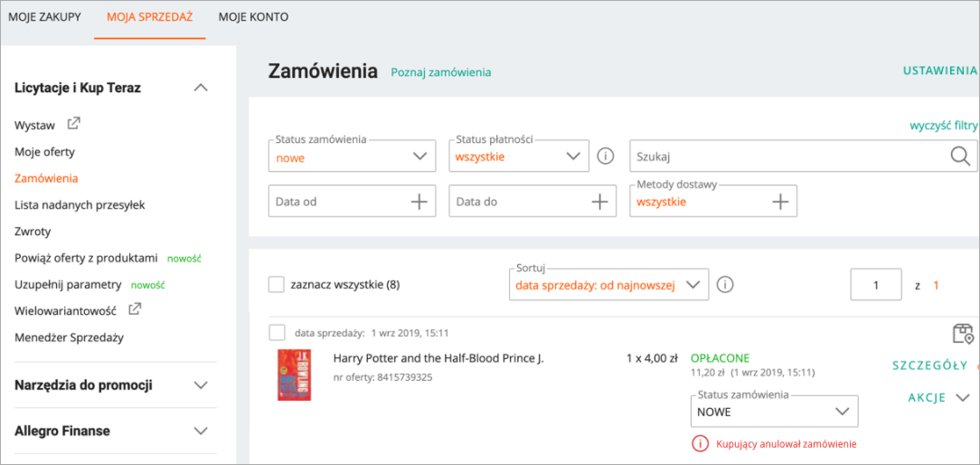This screenshot has height=465, width=980.
Task: Click info icon beside Sortuj dropdown
Action: (725, 285)
